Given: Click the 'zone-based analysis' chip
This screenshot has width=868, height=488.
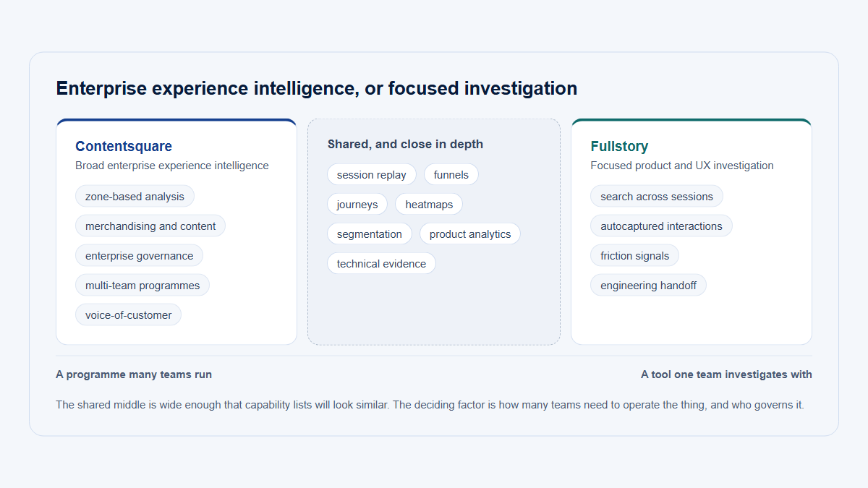Looking at the screenshot, I should [135, 197].
